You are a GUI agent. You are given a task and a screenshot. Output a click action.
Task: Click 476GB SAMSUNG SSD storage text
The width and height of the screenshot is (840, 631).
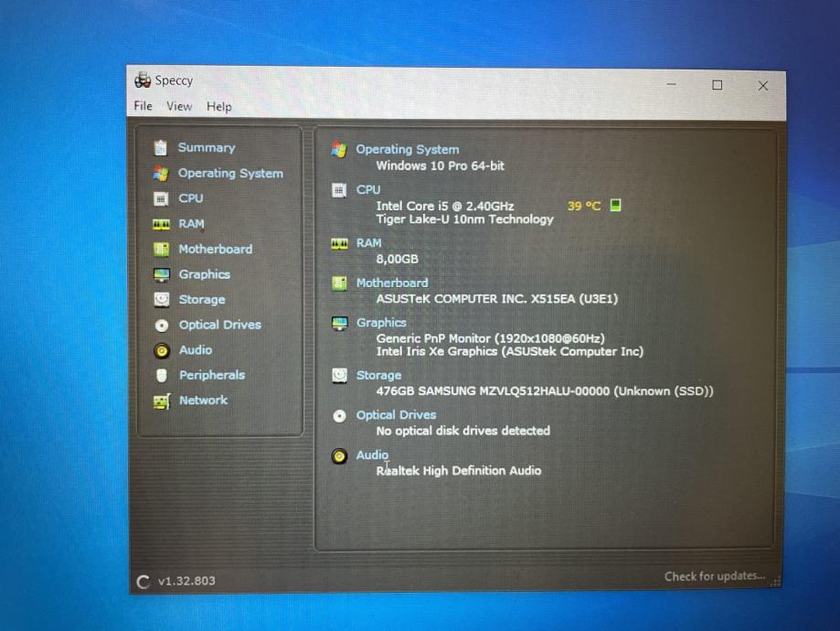[x=544, y=390]
